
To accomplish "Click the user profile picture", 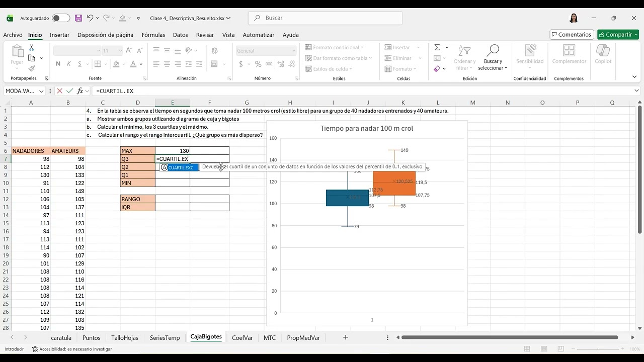I will click(x=574, y=18).
